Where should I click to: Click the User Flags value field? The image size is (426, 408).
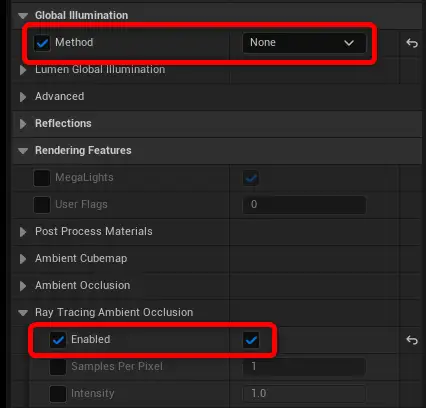click(304, 205)
